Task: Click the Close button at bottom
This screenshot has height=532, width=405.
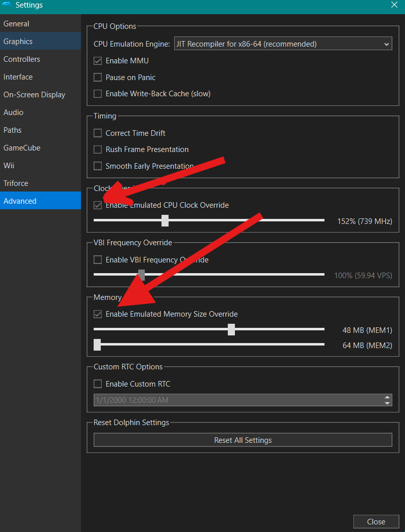Action: (x=376, y=522)
